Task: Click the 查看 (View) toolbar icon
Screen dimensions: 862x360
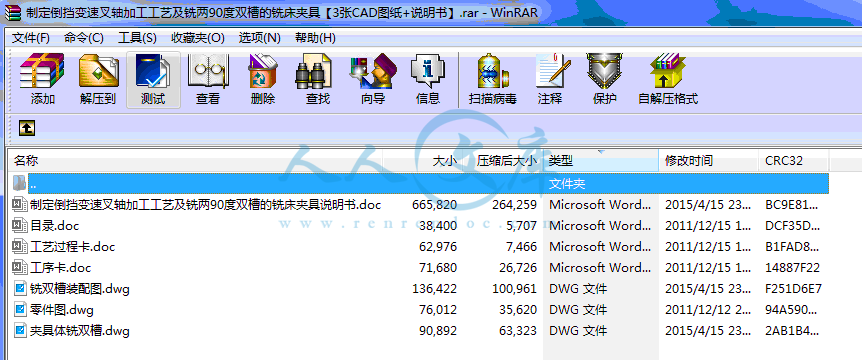Action: [208, 71]
